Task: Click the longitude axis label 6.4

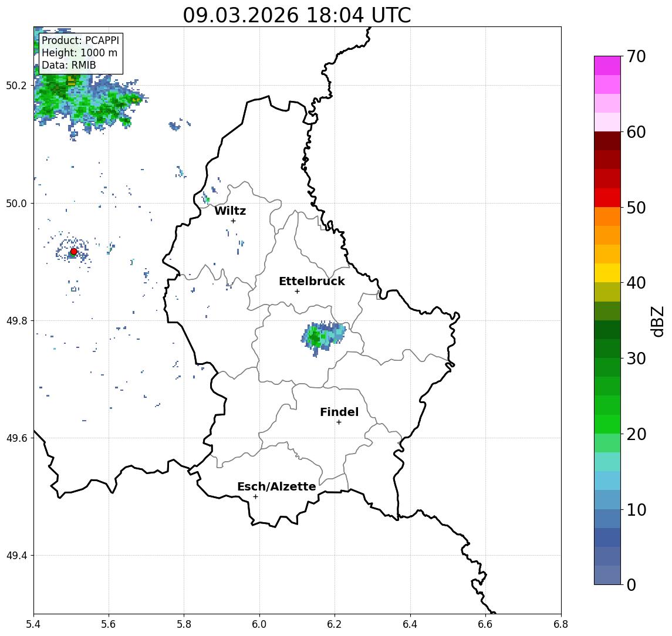Action: pyautogui.click(x=410, y=624)
